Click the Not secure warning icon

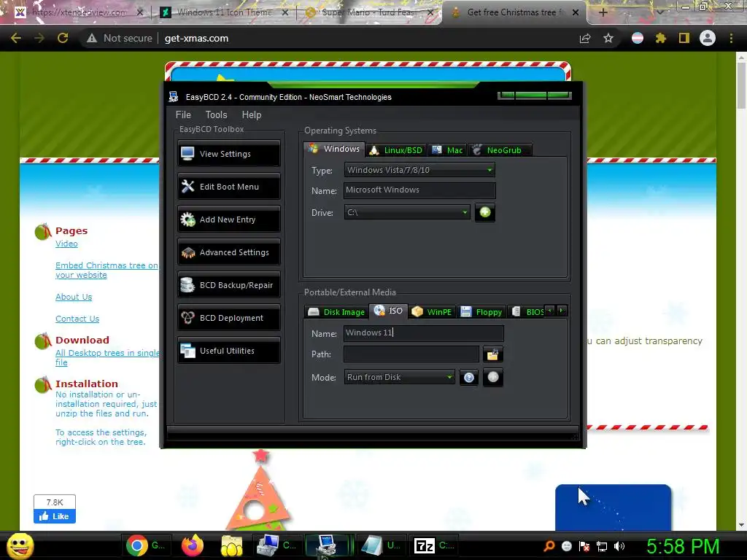[91, 38]
